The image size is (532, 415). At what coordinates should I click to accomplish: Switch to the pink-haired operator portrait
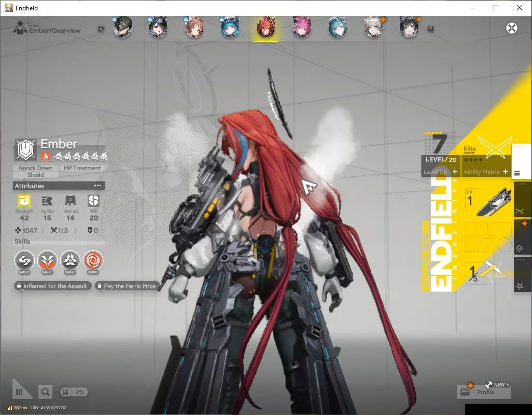click(x=302, y=27)
